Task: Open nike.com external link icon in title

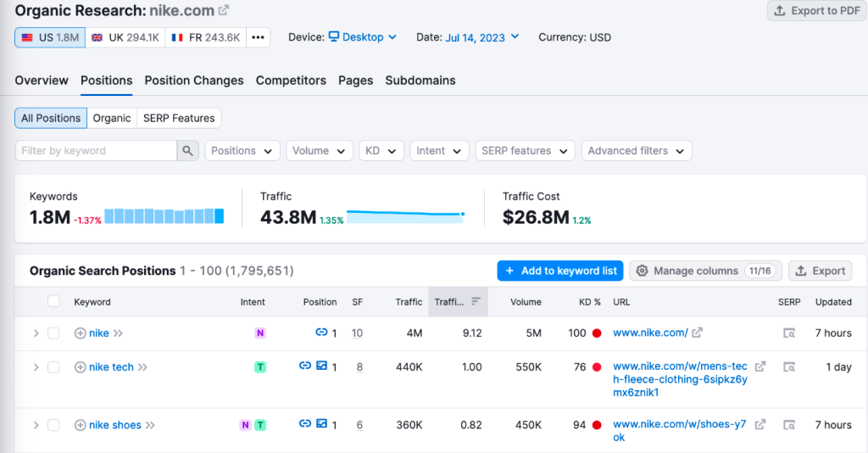Action: (x=224, y=10)
